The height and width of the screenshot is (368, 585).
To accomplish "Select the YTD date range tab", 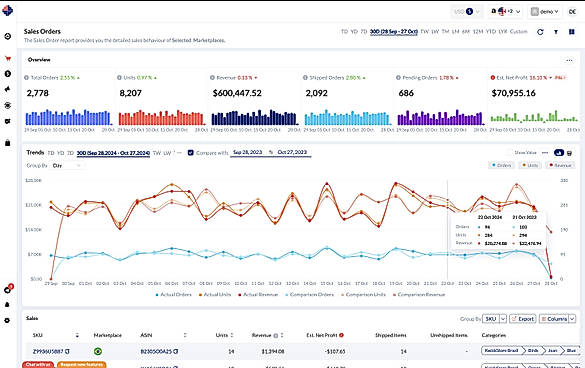I will point(491,32).
